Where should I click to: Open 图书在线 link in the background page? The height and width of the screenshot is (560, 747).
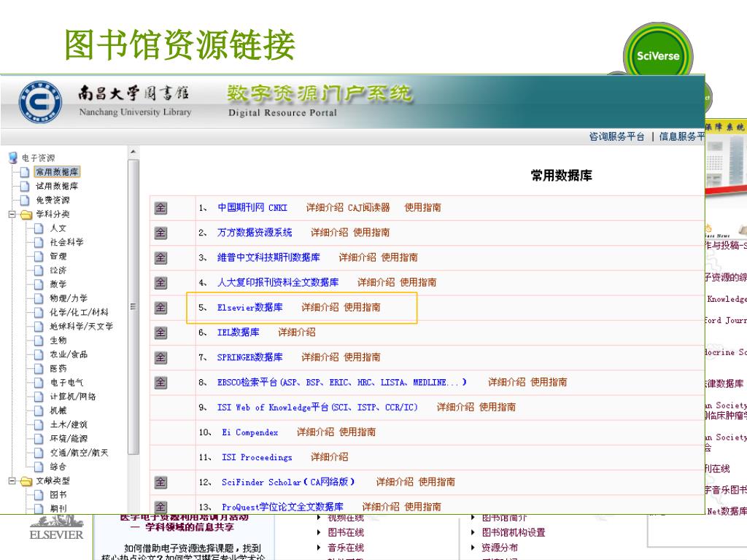346,532
